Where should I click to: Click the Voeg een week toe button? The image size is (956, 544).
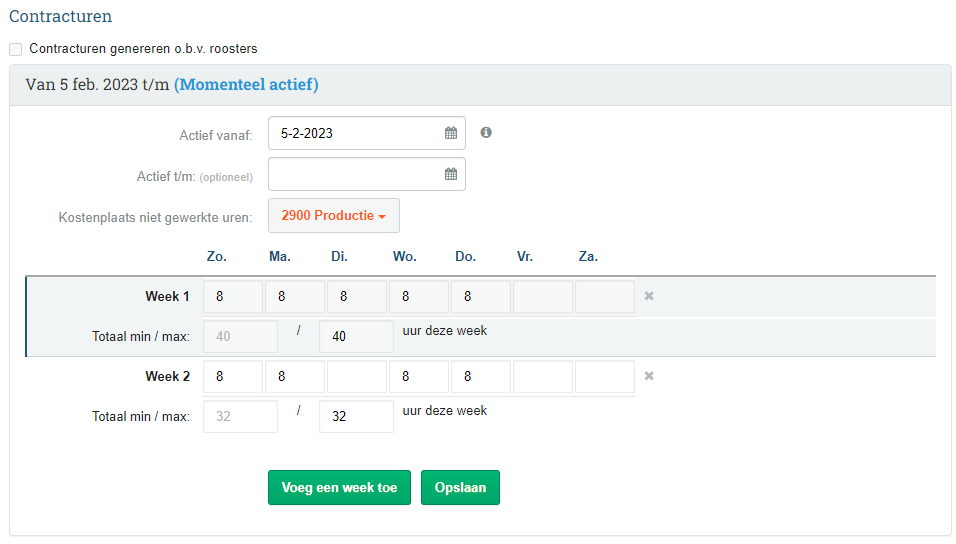pos(339,488)
